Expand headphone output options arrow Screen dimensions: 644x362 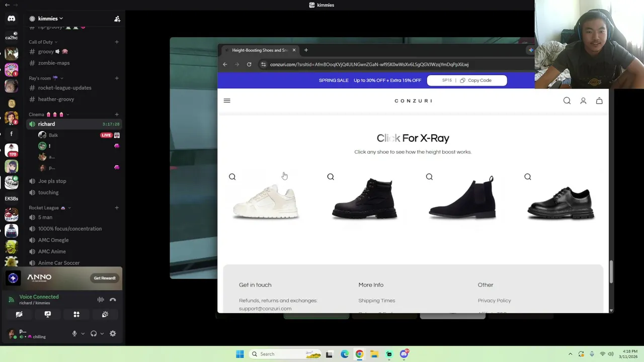pos(102,333)
